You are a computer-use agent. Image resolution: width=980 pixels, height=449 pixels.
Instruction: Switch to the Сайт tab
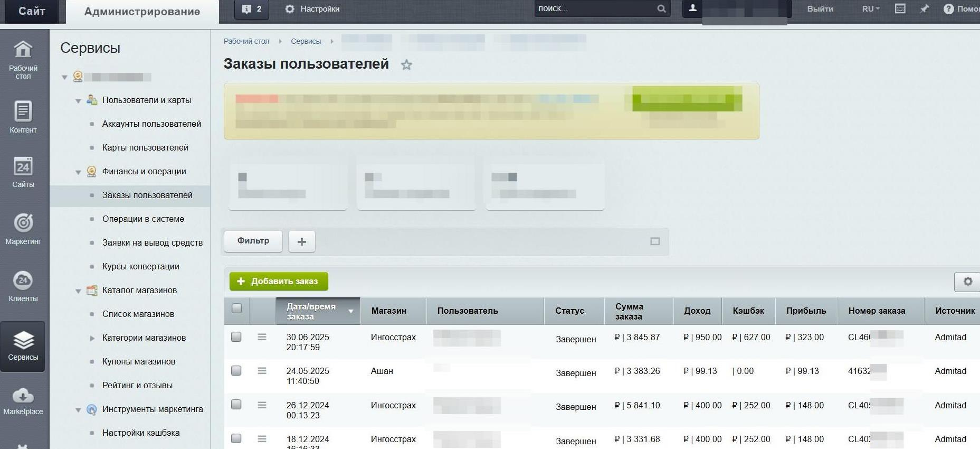[32, 11]
